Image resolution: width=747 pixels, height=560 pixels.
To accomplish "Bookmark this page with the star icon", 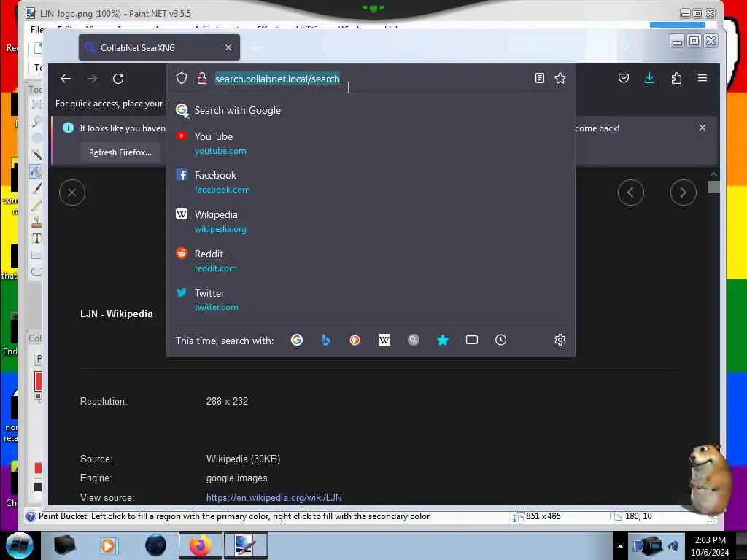I will pyautogui.click(x=560, y=78).
